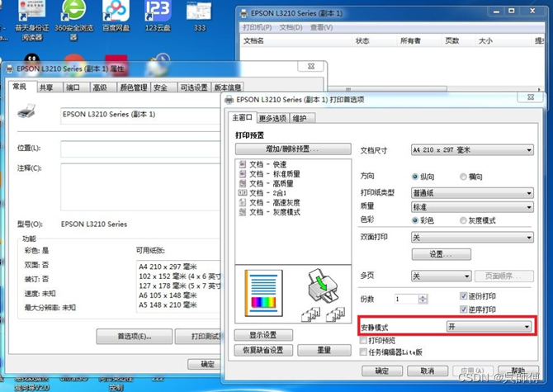Click the printer icon in print queue title
Image resolution: width=553 pixels, height=392 pixels.
point(243,13)
